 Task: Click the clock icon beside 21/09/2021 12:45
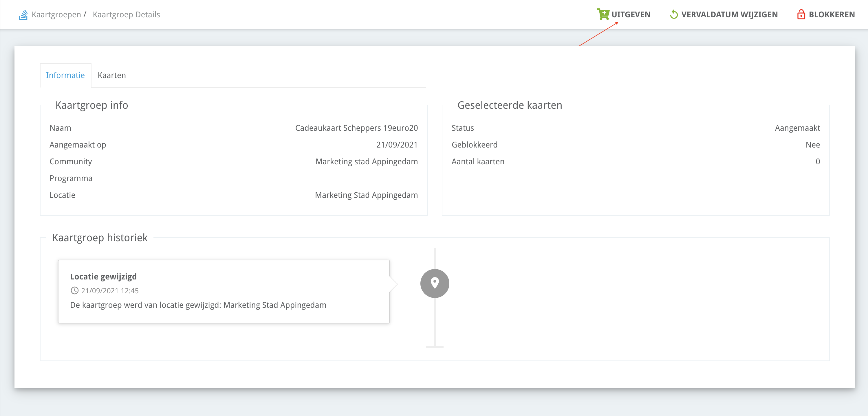pos(74,290)
